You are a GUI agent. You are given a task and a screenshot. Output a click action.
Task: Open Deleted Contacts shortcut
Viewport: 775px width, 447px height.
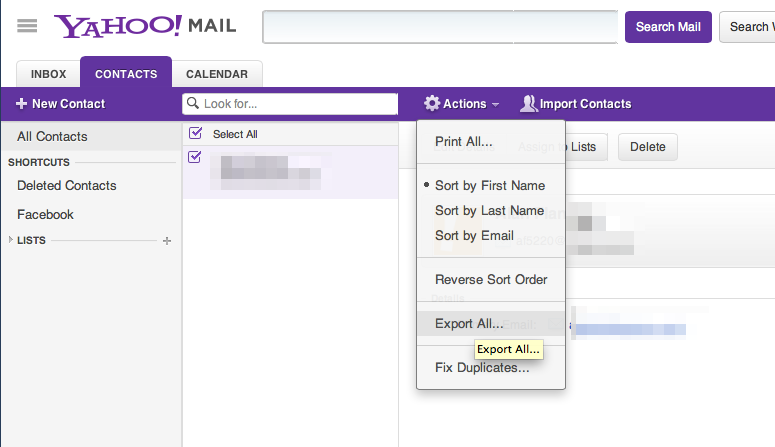[67, 185]
